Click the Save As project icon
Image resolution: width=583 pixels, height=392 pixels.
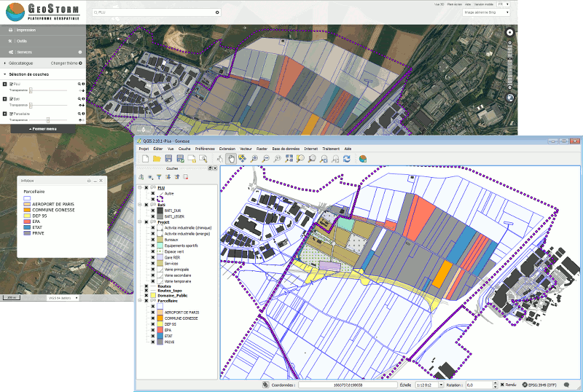tap(180, 159)
